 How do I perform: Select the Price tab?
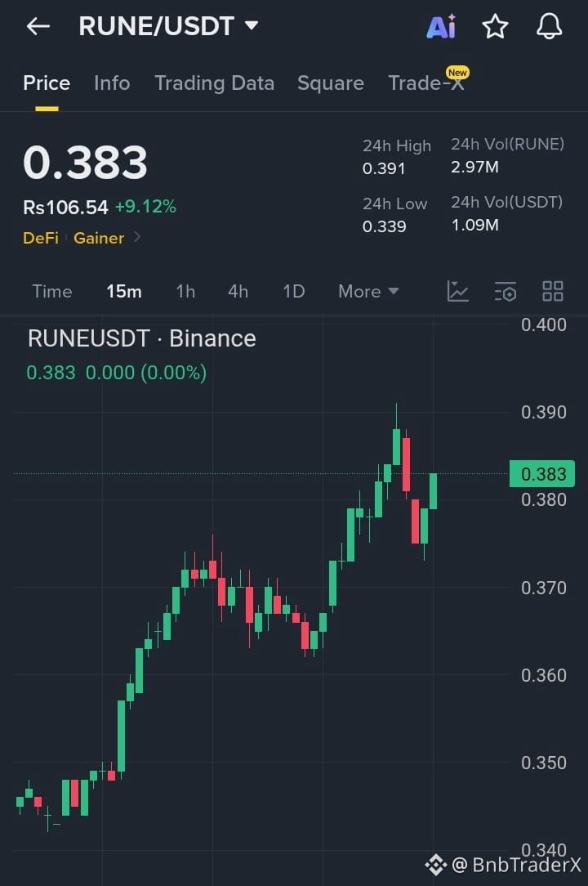point(47,83)
